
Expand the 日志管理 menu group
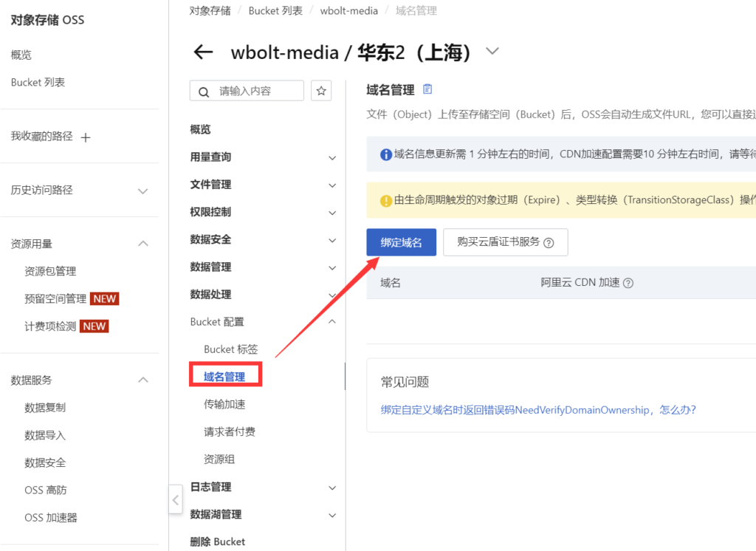tap(332, 487)
